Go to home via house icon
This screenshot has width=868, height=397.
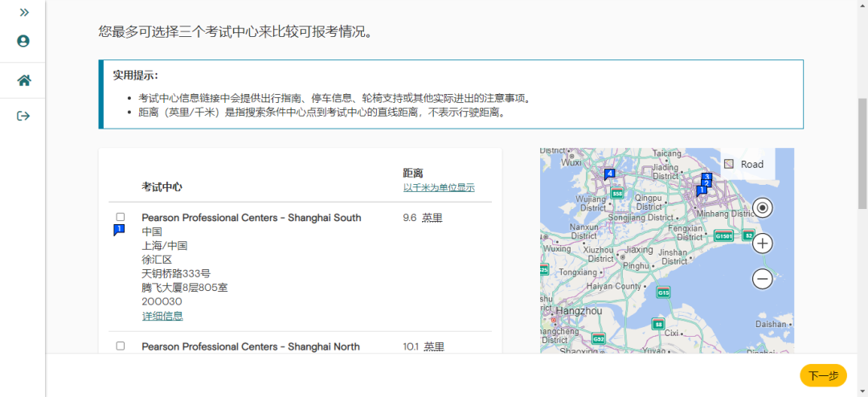pos(23,80)
